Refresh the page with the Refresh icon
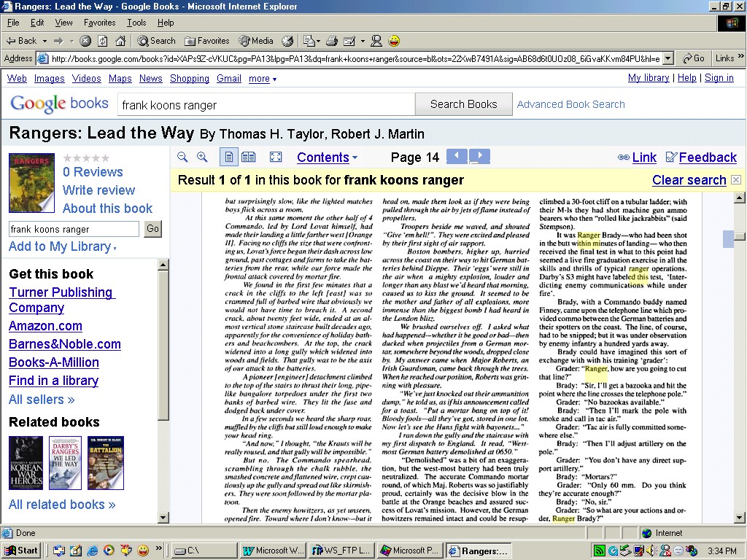 (x=103, y=41)
